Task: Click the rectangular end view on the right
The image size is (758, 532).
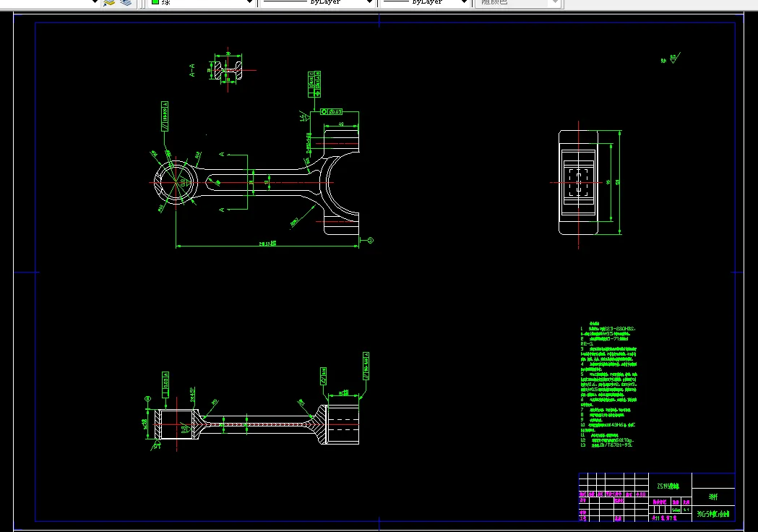Action: coord(579,182)
